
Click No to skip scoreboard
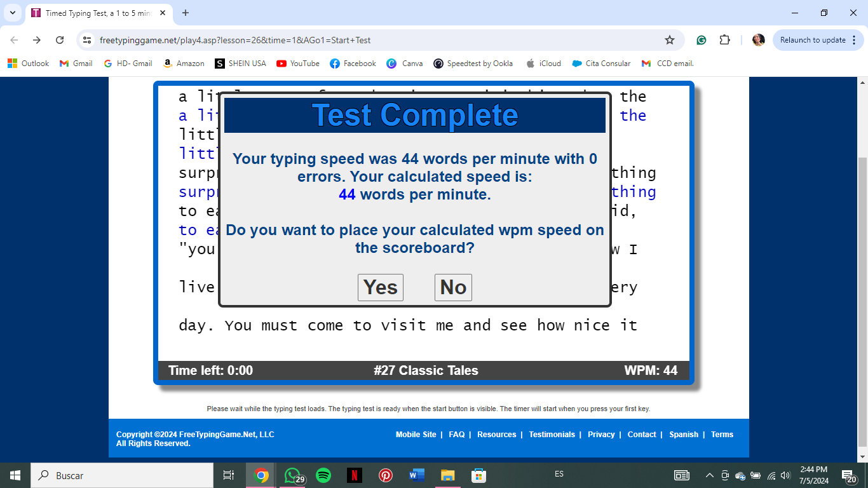(x=453, y=287)
